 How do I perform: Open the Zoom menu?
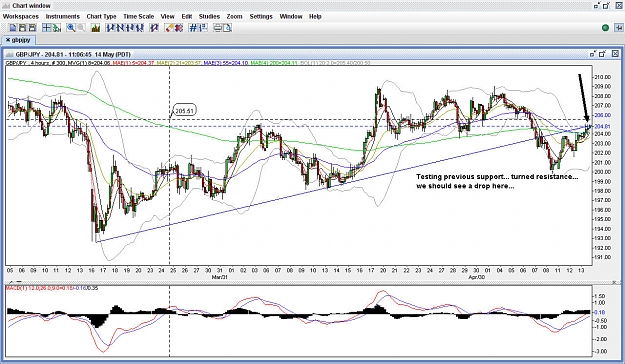pyautogui.click(x=234, y=16)
